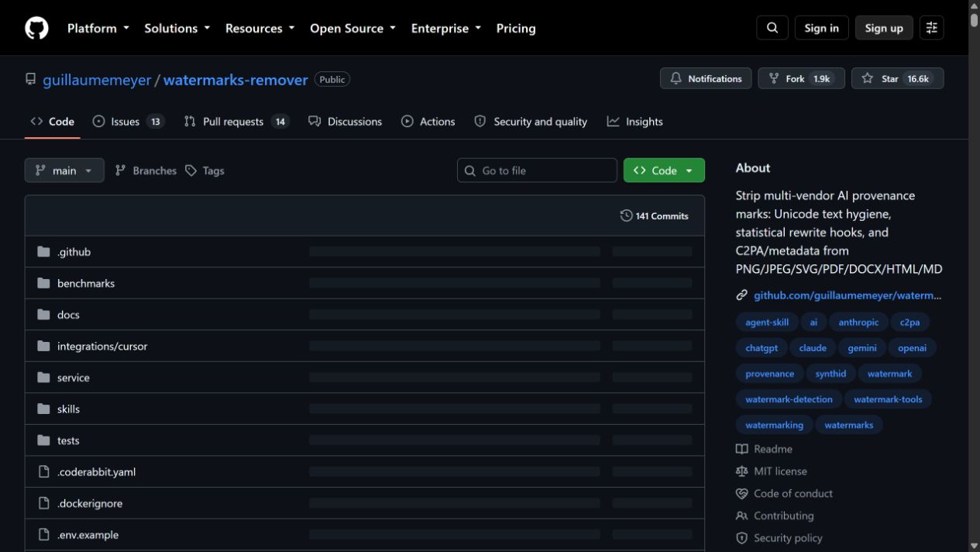Click the service folder icon
The height and width of the screenshot is (552, 980).
point(43,378)
